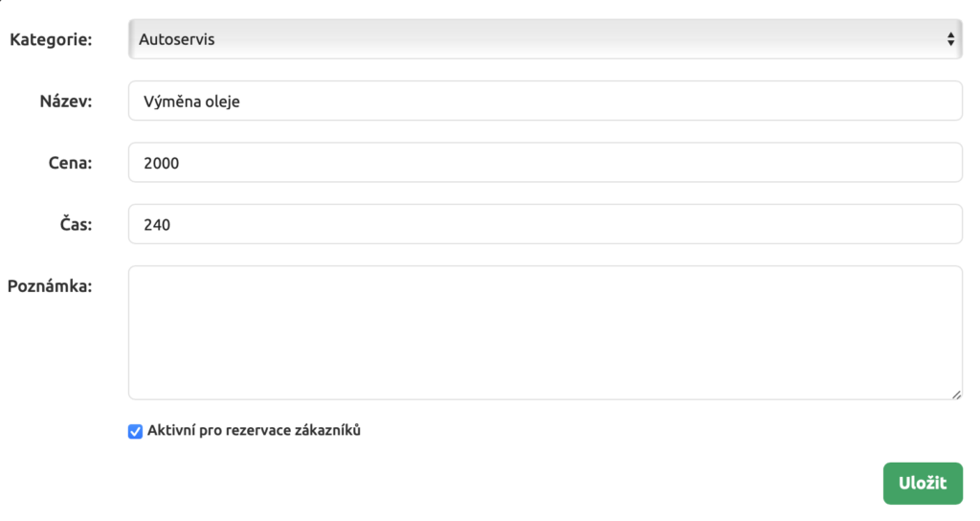The height and width of the screenshot is (521, 980).
Task: Focus the Název text field
Action: click(545, 101)
